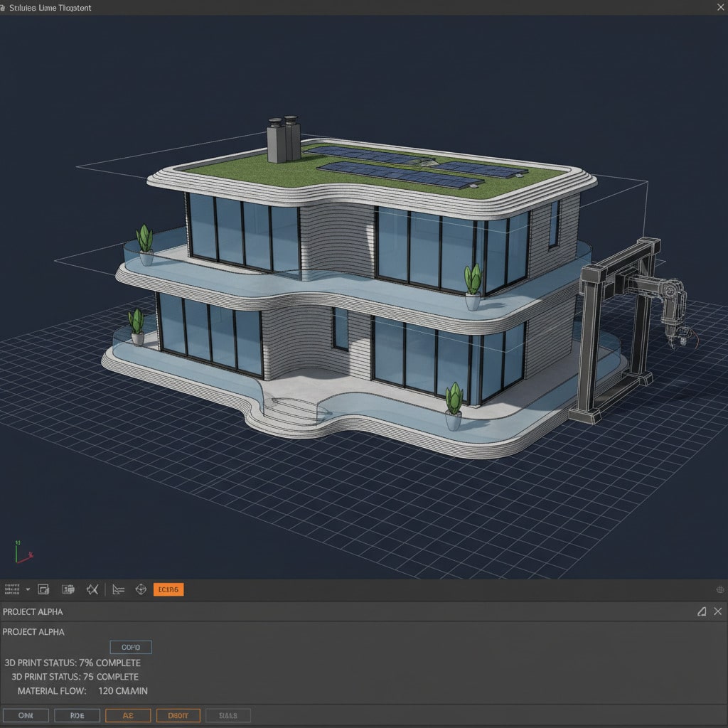This screenshot has height=728, width=728.
Task: Select the object library icon in the toolbar
Action: [68, 589]
